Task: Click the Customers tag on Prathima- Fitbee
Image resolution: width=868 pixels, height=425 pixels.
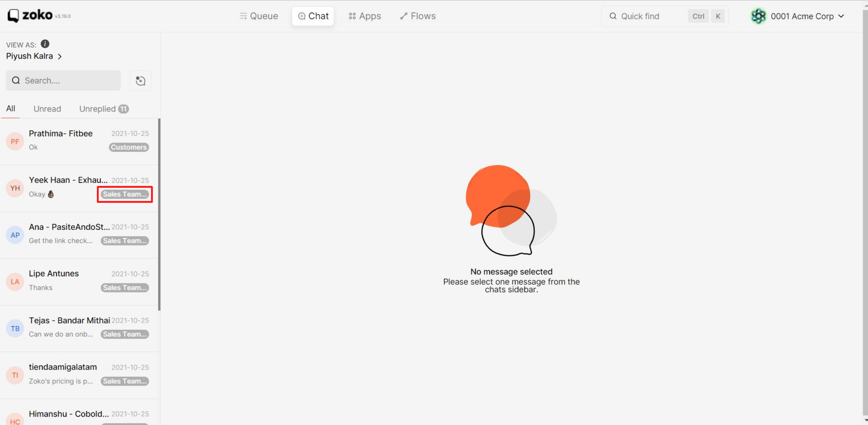Action: [x=129, y=147]
